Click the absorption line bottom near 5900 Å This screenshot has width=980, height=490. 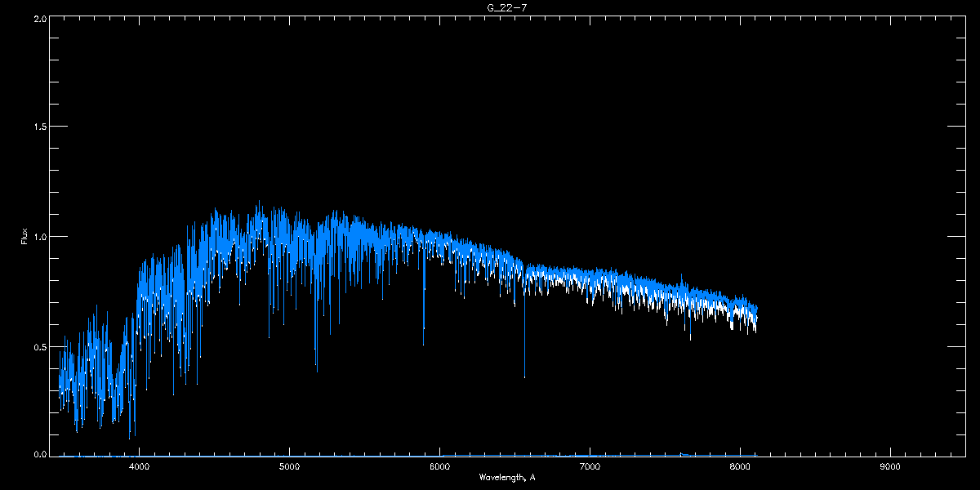pos(423,341)
